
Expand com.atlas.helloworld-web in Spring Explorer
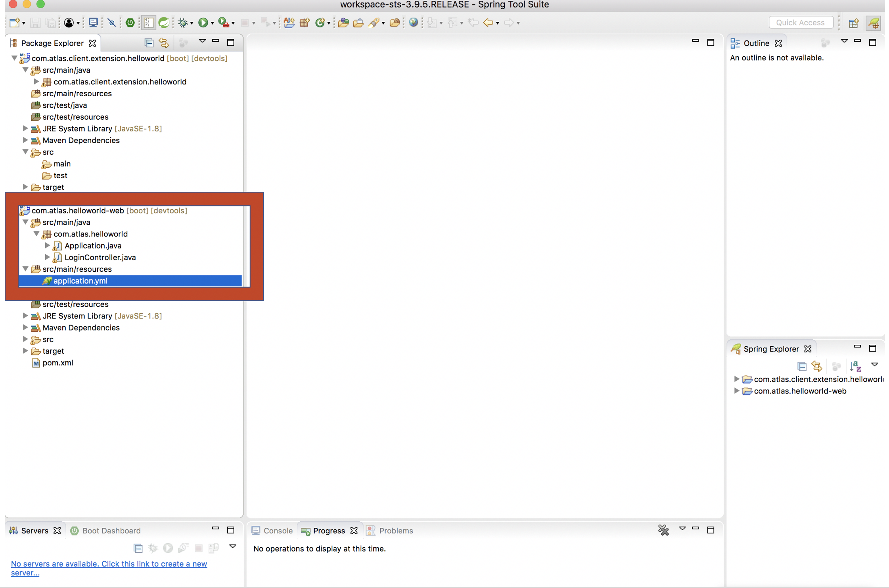coord(736,391)
